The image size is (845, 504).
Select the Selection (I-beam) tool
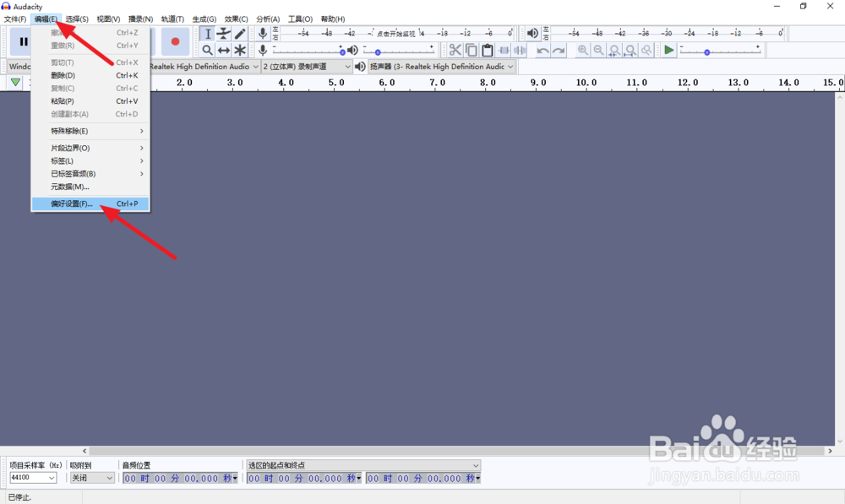click(x=208, y=34)
